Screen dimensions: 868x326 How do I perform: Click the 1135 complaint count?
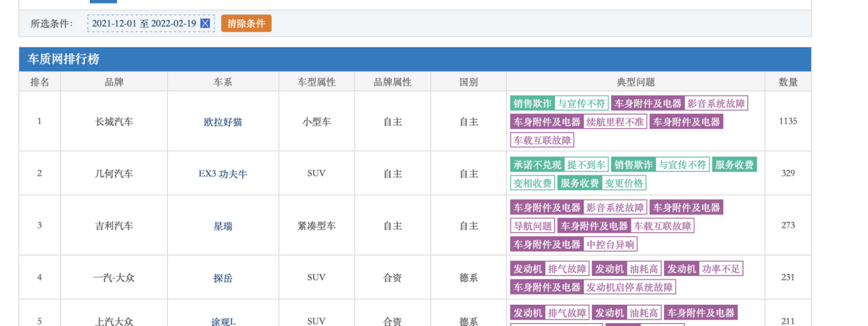pos(788,121)
